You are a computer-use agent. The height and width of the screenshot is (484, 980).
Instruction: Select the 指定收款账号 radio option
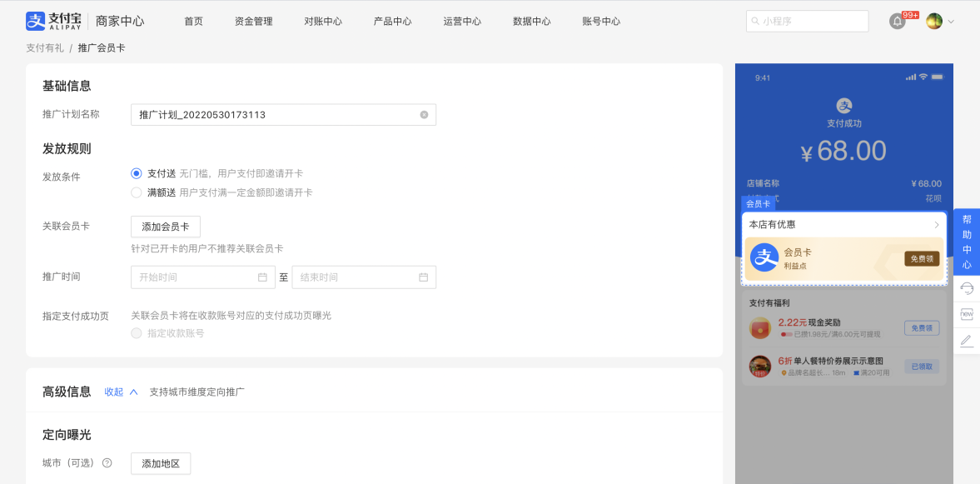tap(137, 333)
